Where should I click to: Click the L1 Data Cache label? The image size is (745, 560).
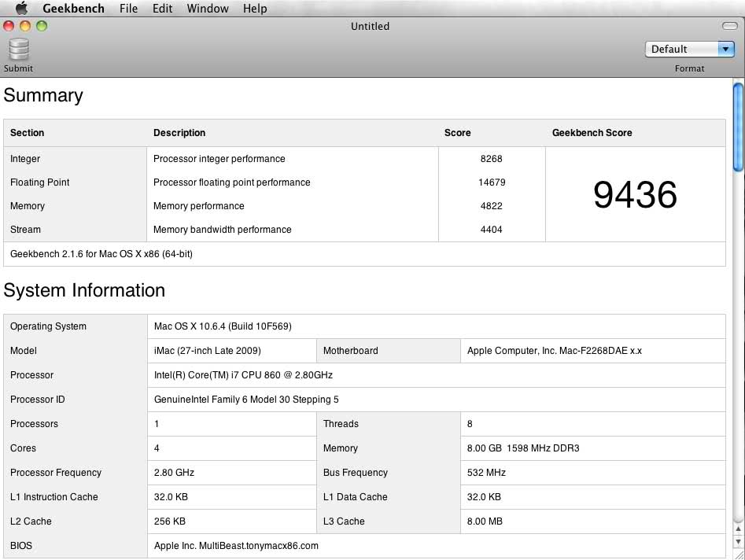tap(356, 497)
